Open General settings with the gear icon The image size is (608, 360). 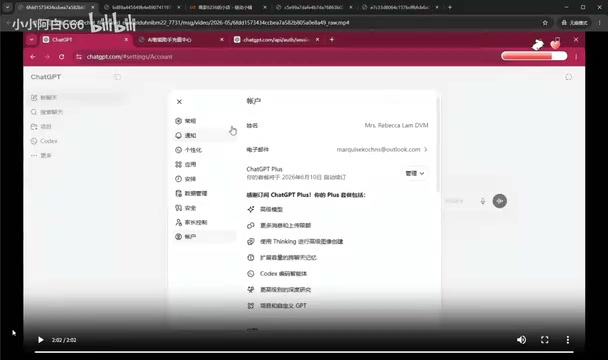[x=204, y=121]
